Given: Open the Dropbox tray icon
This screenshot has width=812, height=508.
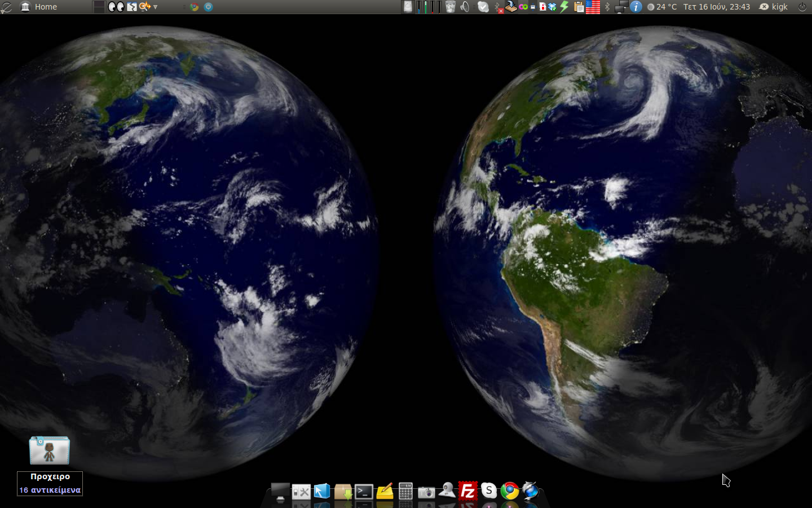Looking at the screenshot, I should click(x=553, y=7).
